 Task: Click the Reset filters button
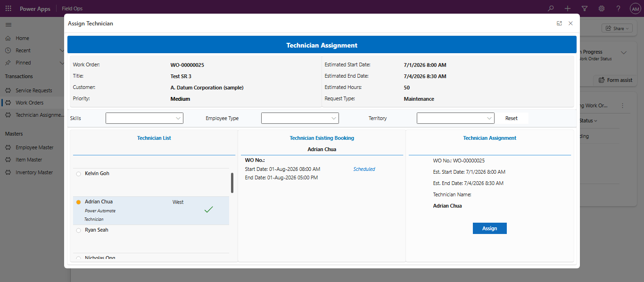point(512,118)
